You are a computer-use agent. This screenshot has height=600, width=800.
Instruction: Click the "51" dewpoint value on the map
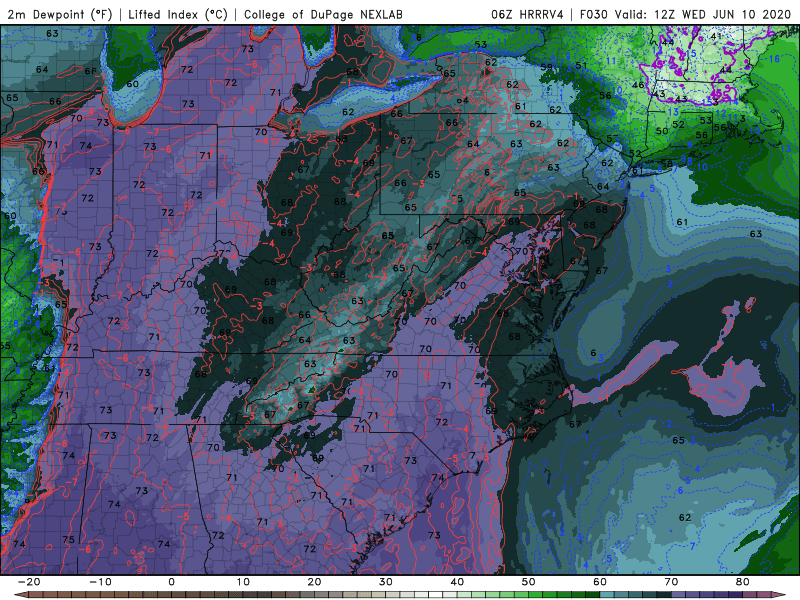[x=581, y=65]
